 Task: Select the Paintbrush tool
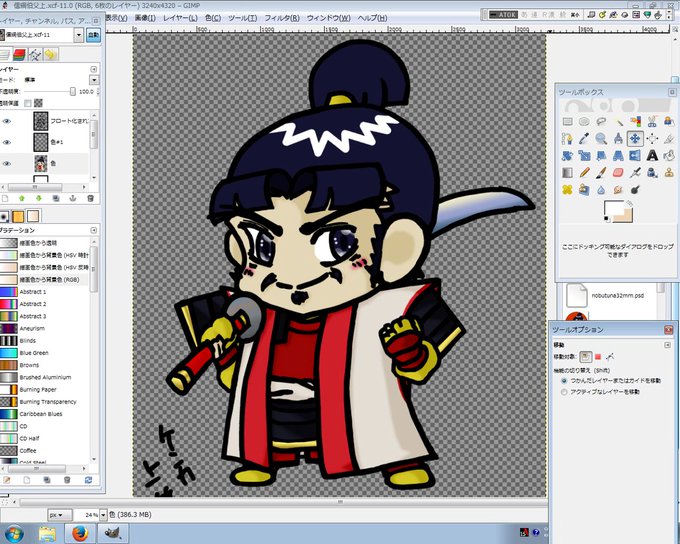tap(601, 173)
